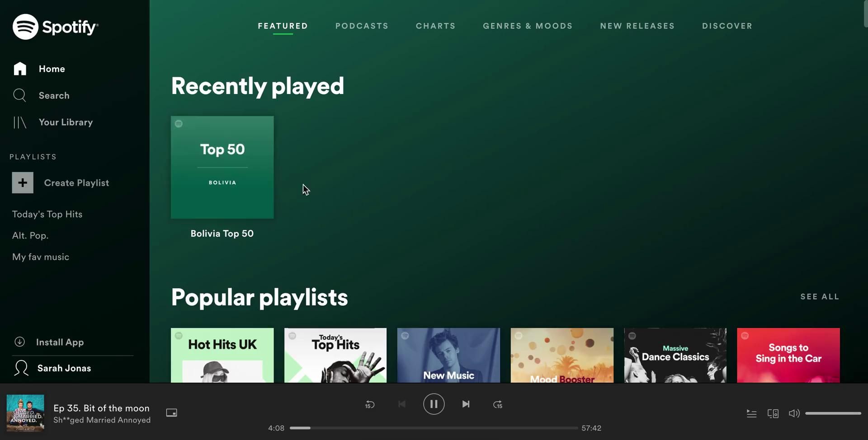Pause the currently playing episode

[x=434, y=404]
